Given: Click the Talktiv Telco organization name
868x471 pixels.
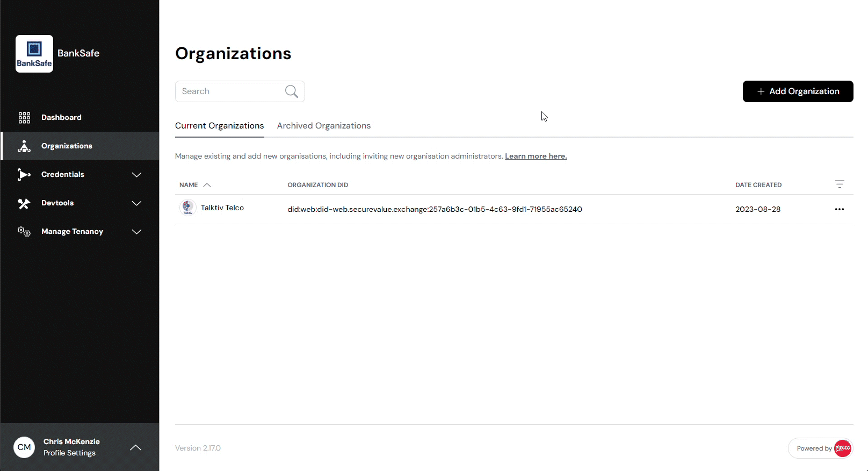Looking at the screenshot, I should 222,208.
